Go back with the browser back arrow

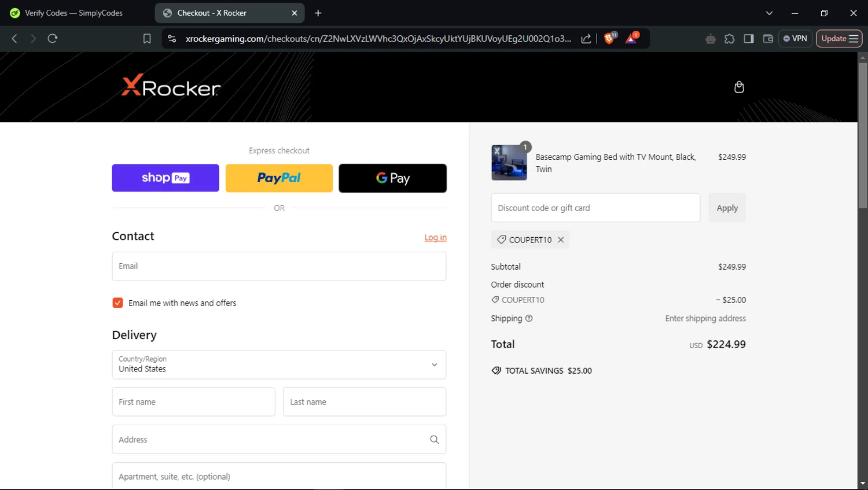click(x=14, y=39)
